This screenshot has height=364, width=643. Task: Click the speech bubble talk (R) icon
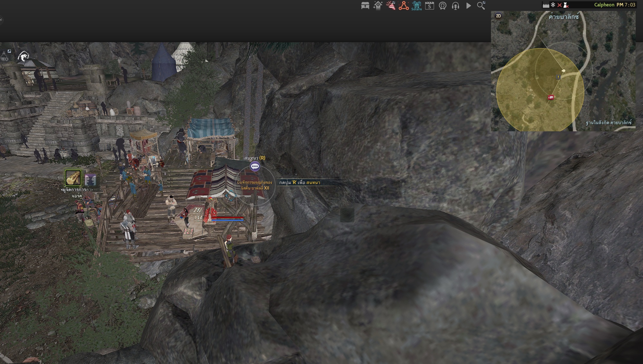[x=255, y=166]
